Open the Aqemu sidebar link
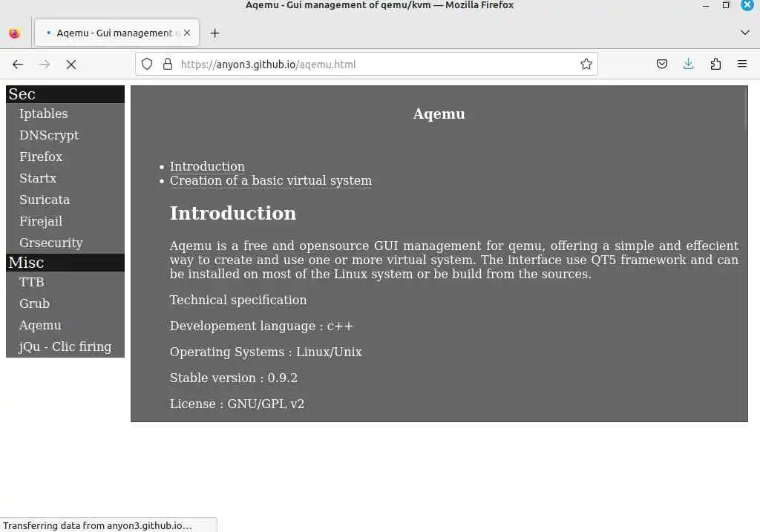760x532 pixels. pos(40,325)
